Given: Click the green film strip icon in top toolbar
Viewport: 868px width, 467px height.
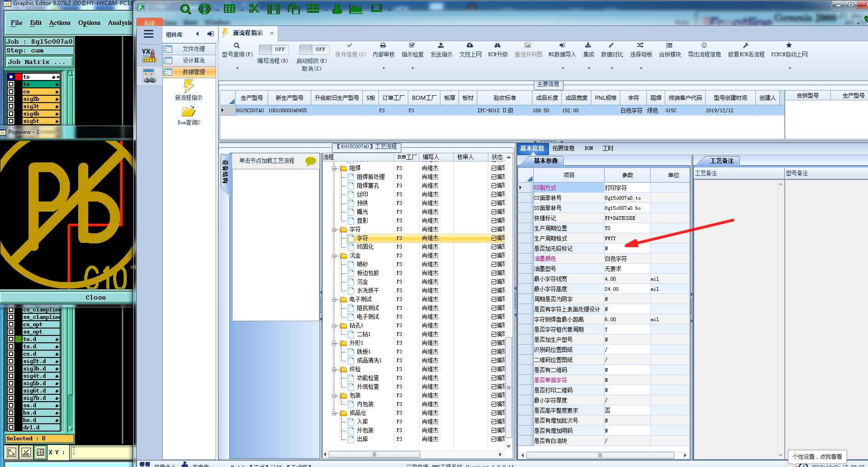Looking at the screenshot, I should tap(274, 9).
